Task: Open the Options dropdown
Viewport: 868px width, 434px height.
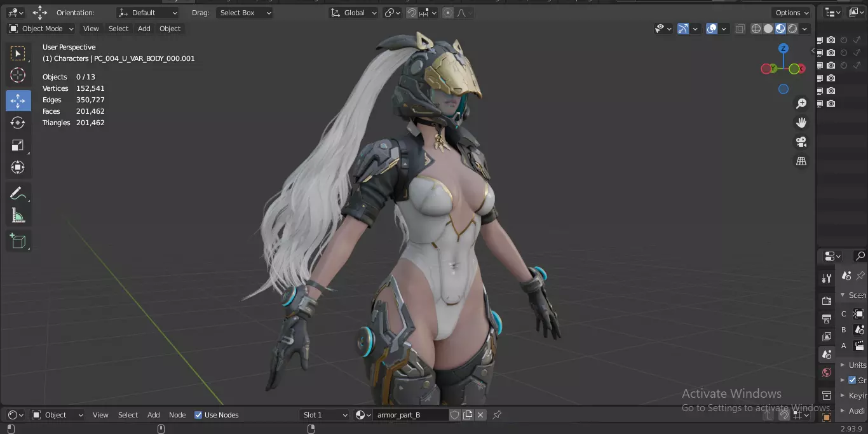Action: (792, 13)
